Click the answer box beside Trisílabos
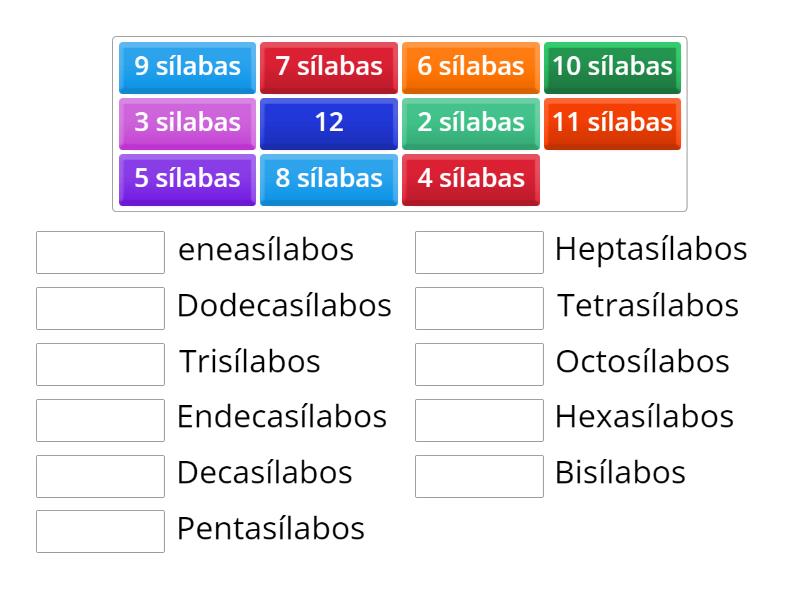Viewport: 800px width, 600px height. [99, 363]
